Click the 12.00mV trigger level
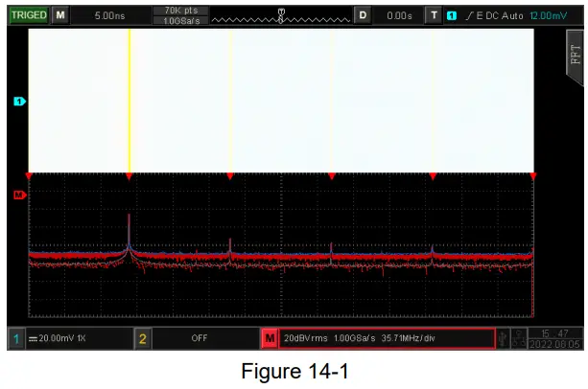 [x=549, y=15]
